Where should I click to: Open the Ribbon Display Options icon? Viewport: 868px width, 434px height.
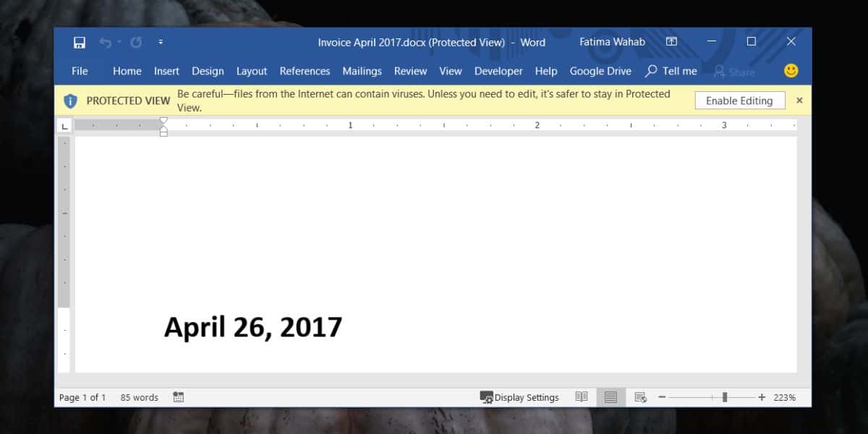point(671,41)
